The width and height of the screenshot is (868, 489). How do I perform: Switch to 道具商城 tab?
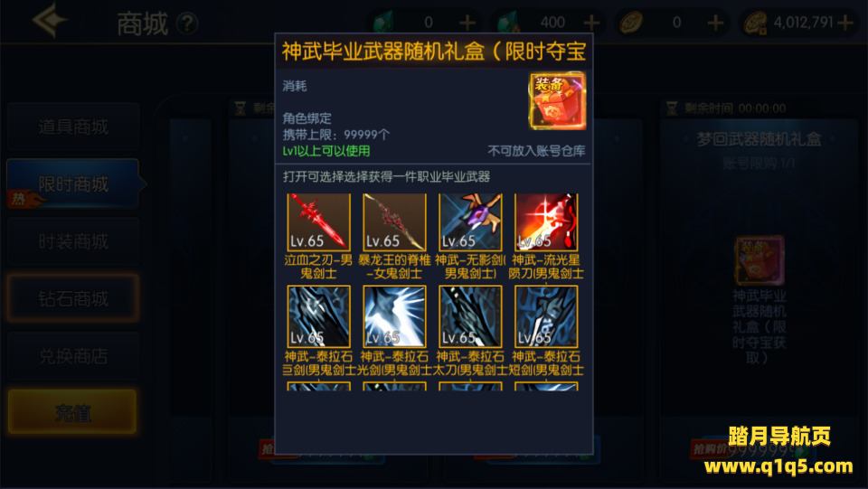(x=73, y=127)
